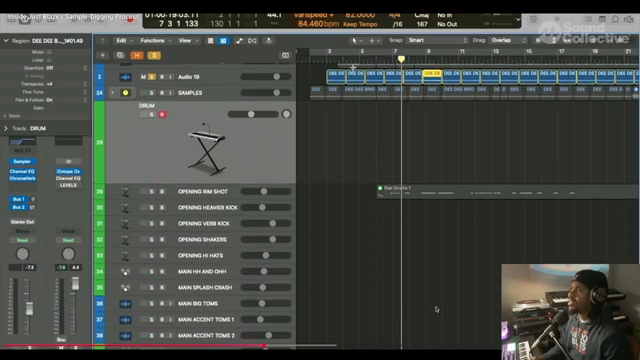Mute the Audio 19 track
The image size is (640, 360).
[x=143, y=77]
